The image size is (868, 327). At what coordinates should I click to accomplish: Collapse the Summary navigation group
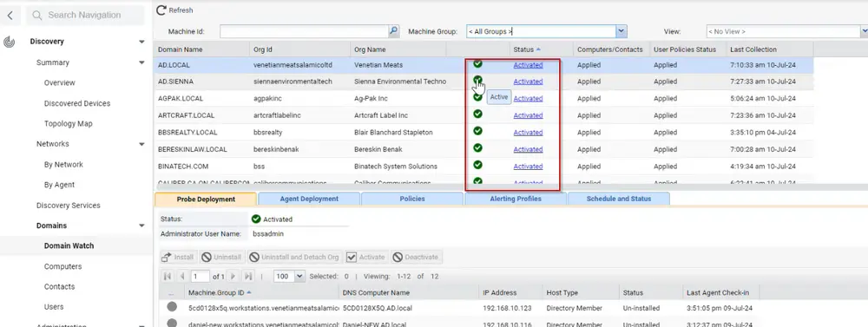click(141, 62)
